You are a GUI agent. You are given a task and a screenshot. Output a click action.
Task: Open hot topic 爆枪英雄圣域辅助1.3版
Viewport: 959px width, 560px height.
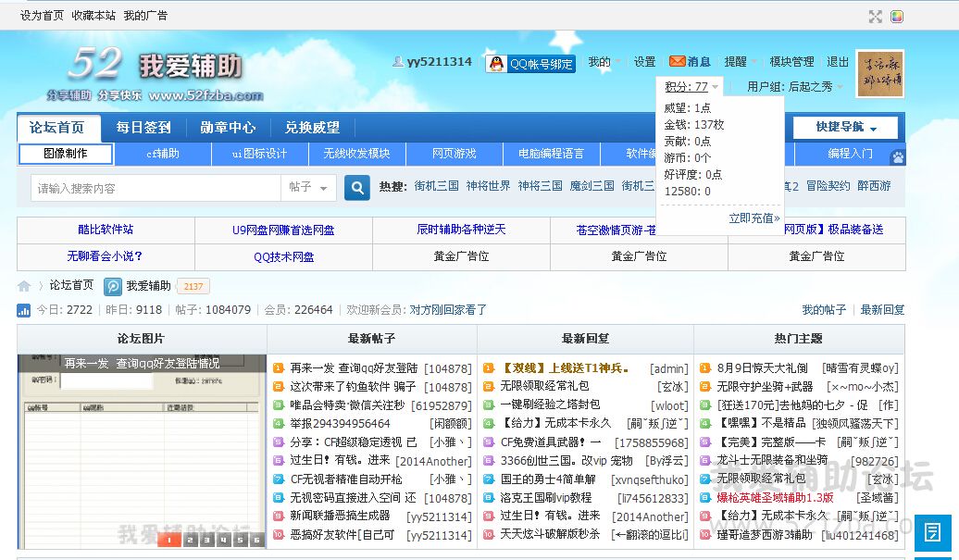[x=775, y=498]
